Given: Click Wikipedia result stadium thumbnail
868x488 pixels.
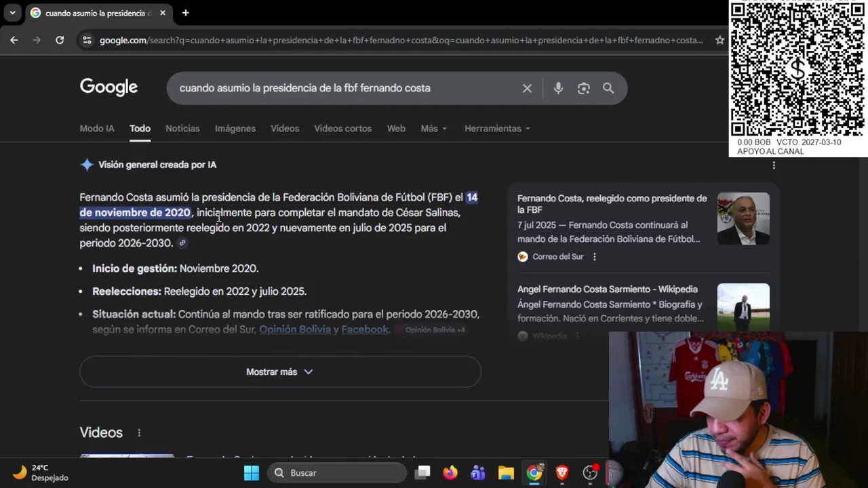Looking at the screenshot, I should (x=743, y=308).
